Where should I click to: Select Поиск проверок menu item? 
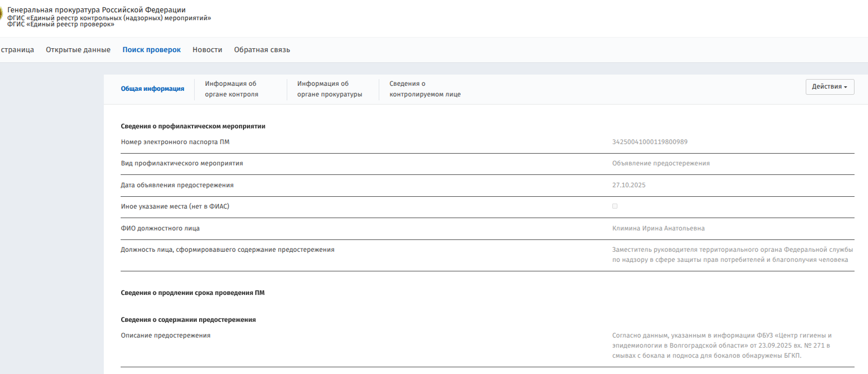[151, 50]
